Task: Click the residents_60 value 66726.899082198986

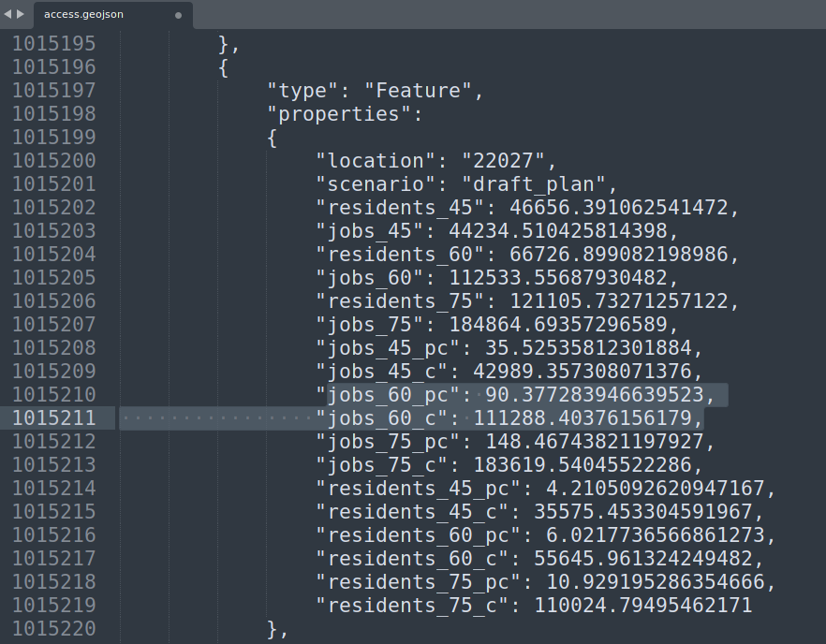Action: pos(618,255)
